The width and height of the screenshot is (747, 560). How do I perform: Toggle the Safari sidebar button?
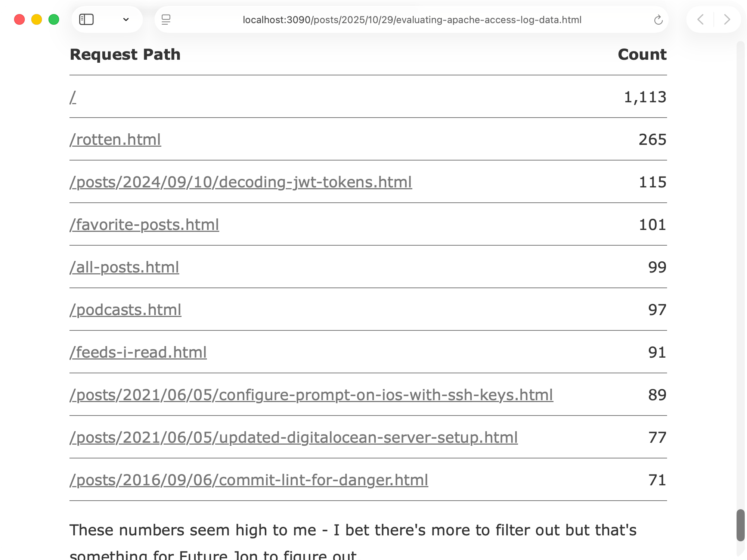click(x=86, y=19)
